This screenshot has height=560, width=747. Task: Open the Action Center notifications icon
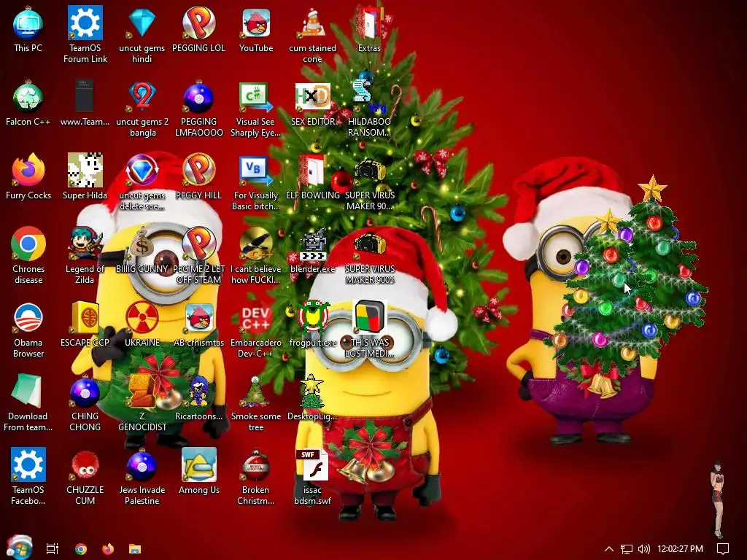coord(723,549)
